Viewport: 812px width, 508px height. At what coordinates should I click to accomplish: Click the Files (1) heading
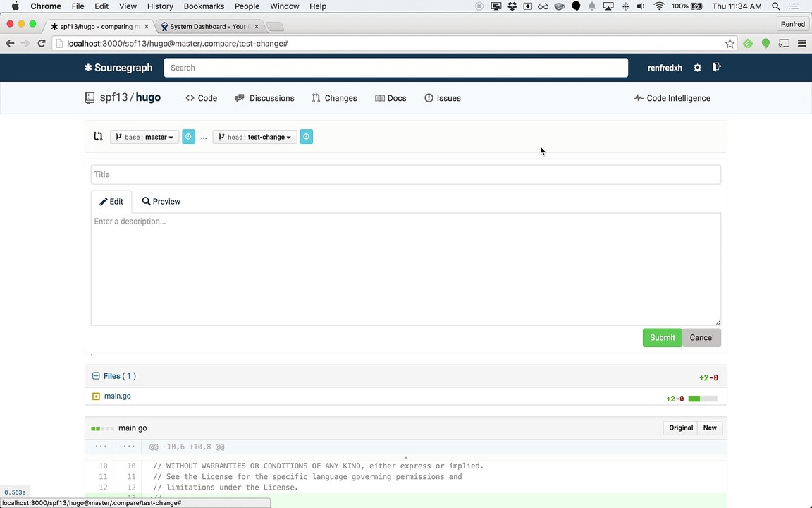(x=120, y=376)
